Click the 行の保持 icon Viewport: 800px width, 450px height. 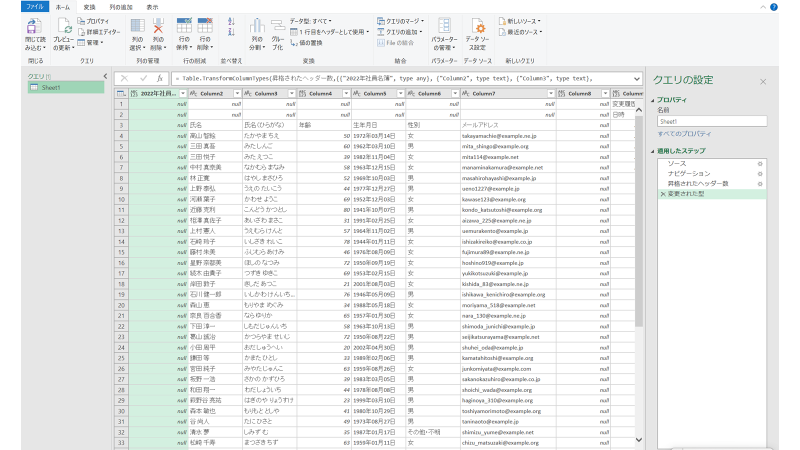tap(184, 27)
